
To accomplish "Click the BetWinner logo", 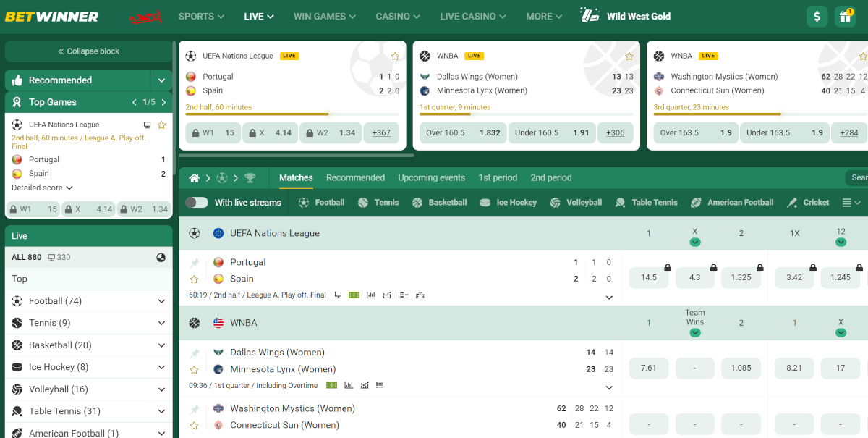I will (52, 16).
